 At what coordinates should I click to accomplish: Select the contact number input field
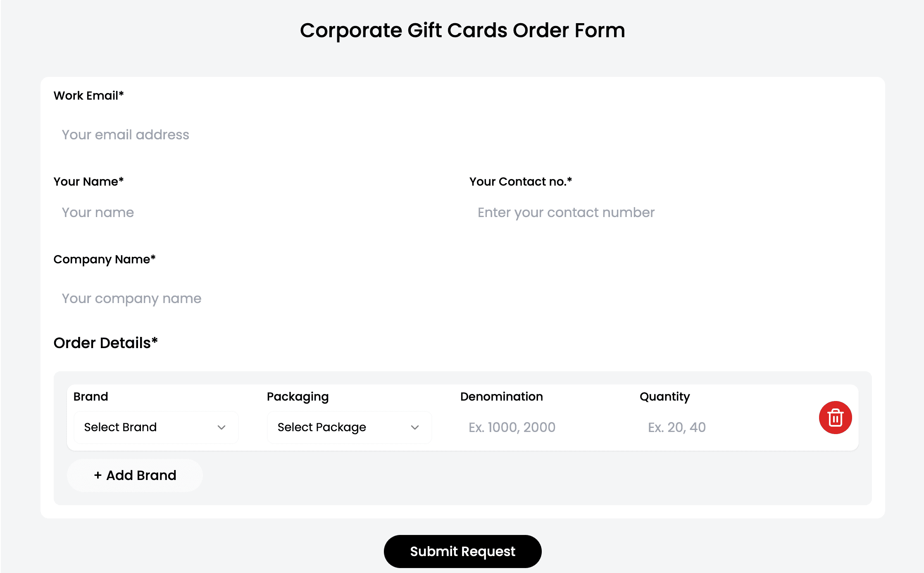coord(669,212)
